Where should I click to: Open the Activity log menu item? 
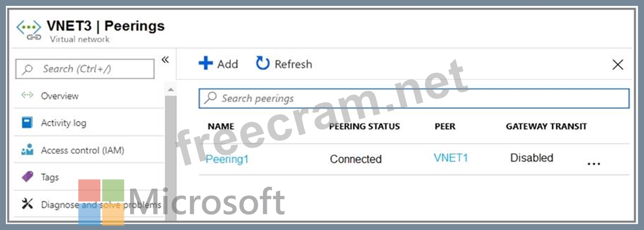click(x=63, y=123)
